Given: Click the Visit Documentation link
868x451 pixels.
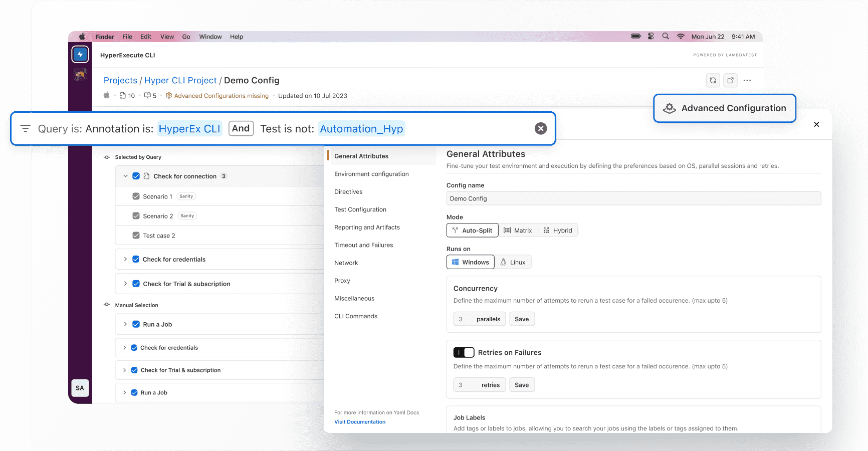Looking at the screenshot, I should pyautogui.click(x=360, y=421).
